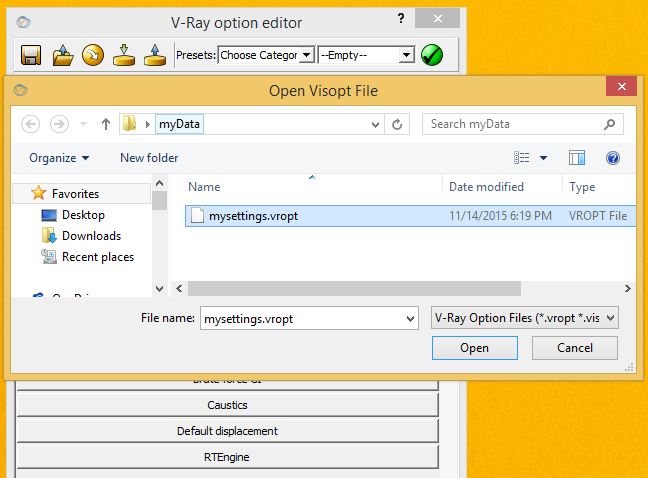Go up one folder level
The image size is (648, 478).
106,124
